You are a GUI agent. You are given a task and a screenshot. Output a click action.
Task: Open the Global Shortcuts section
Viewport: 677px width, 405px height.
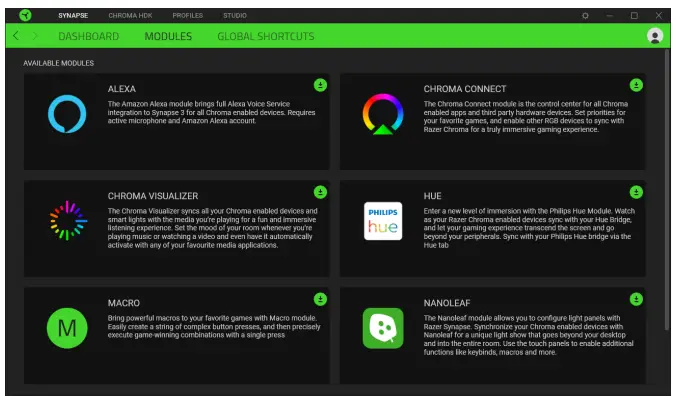[266, 36]
